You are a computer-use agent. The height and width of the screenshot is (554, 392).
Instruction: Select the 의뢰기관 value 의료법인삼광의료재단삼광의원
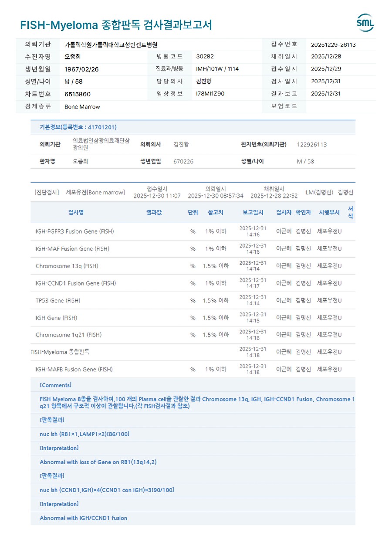101,144
